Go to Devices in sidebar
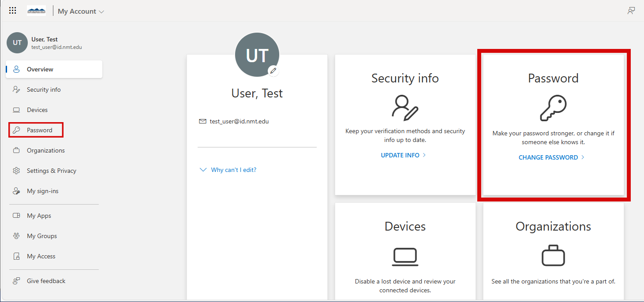The image size is (644, 302). point(37,110)
